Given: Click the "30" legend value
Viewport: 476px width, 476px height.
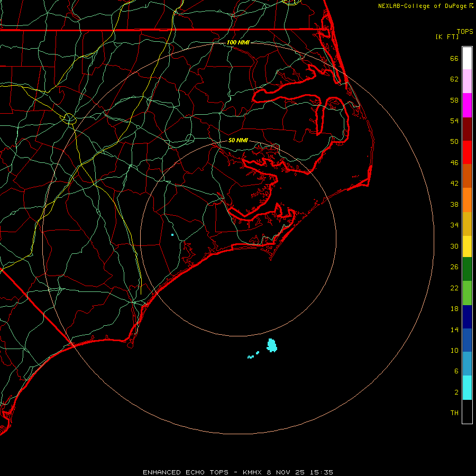Looking at the screenshot, I should pyautogui.click(x=454, y=246).
